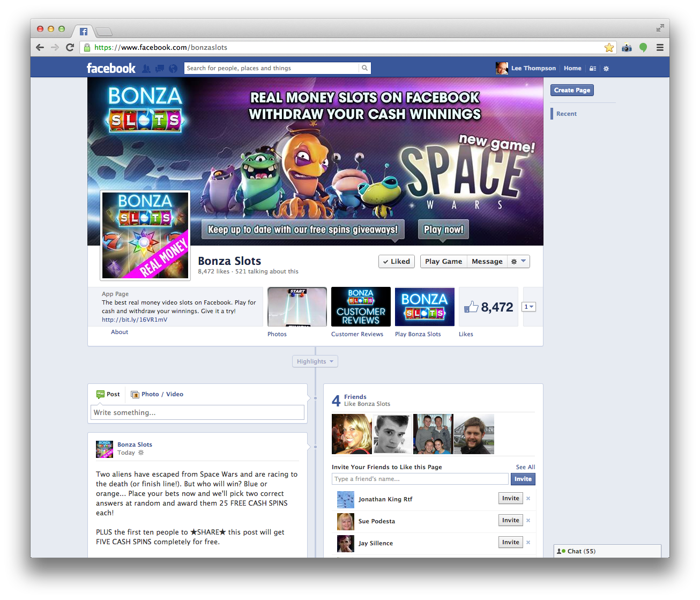Click the Bonza Slots avatar on the post
The width and height of the screenshot is (700, 600).
click(x=105, y=449)
